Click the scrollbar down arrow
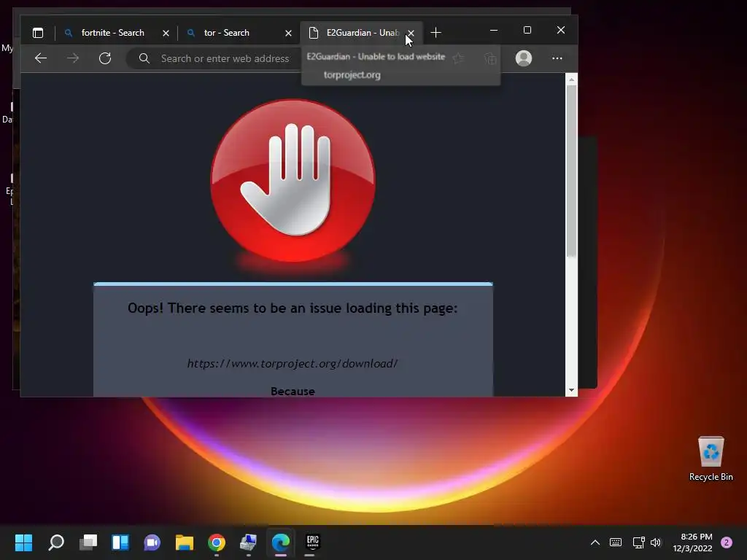This screenshot has height=560, width=747. pos(571,390)
